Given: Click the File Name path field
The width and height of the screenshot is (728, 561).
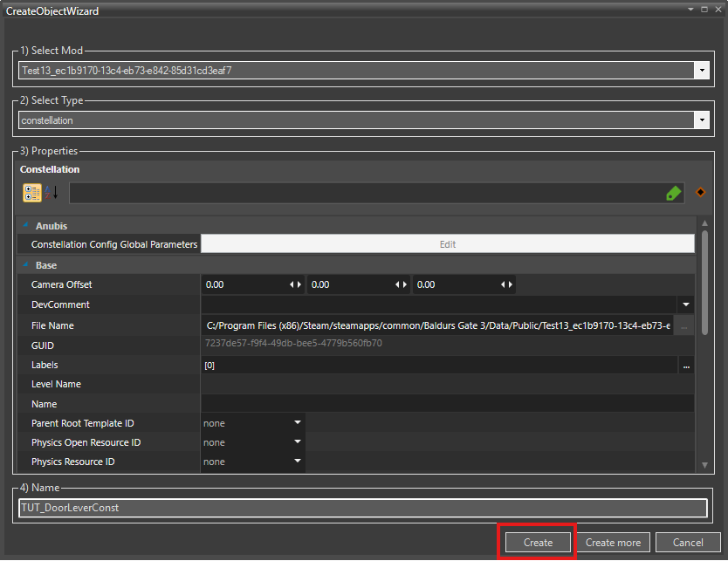Looking at the screenshot, I should 437,325.
